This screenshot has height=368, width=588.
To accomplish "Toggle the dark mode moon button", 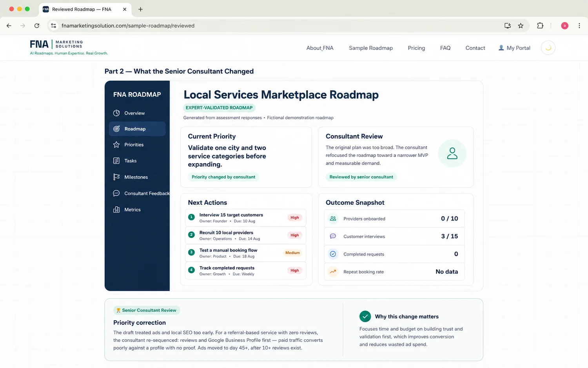I will click(548, 48).
